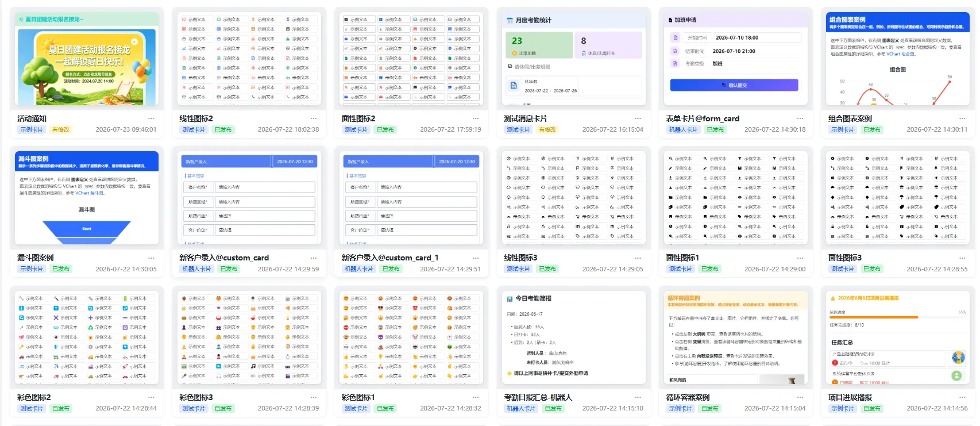The width and height of the screenshot is (980, 426).
Task: Click 机器人卡片 tag under 表单卡片@form_card
Action: coord(683,130)
